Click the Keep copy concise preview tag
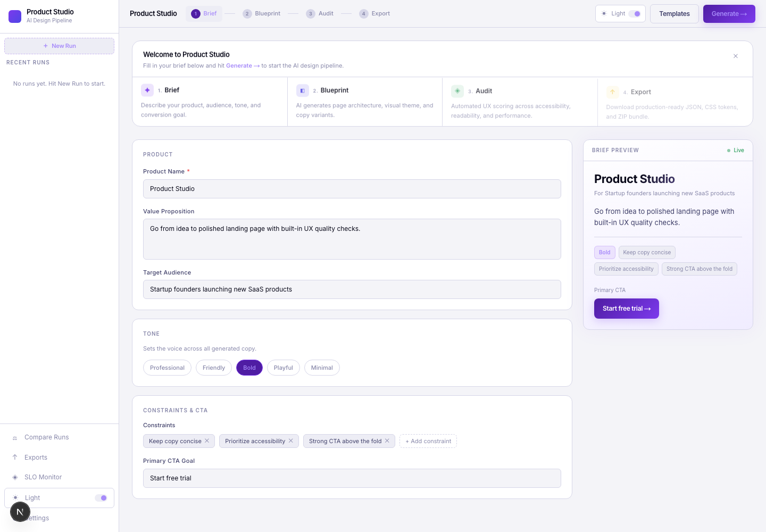 (647, 253)
